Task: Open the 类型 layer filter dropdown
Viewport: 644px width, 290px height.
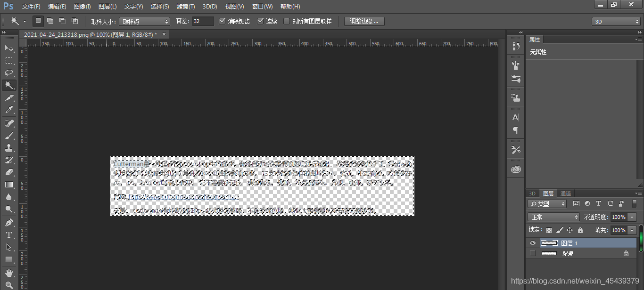Action: (x=547, y=204)
